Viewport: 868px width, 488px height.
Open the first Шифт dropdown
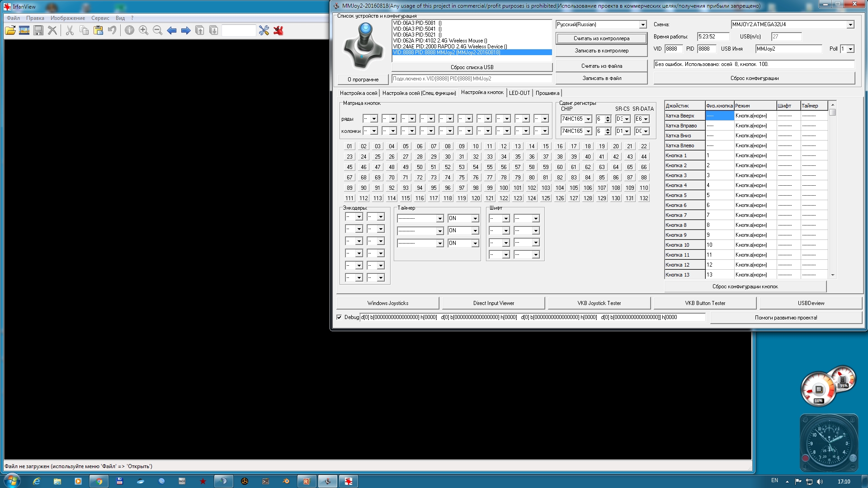point(506,219)
